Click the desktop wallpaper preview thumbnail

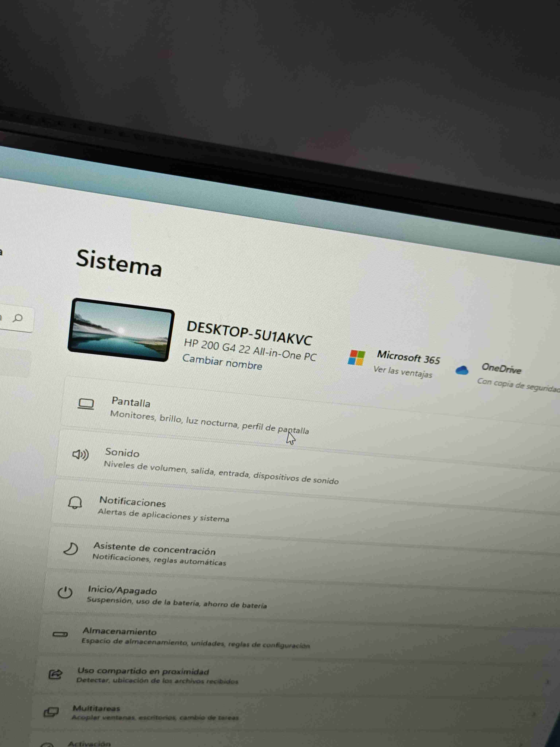pos(121,330)
